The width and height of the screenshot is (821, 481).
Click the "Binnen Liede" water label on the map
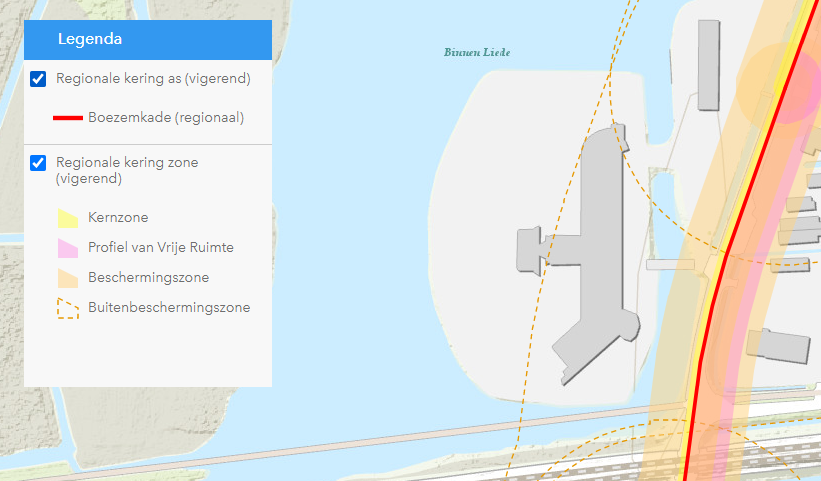477,52
